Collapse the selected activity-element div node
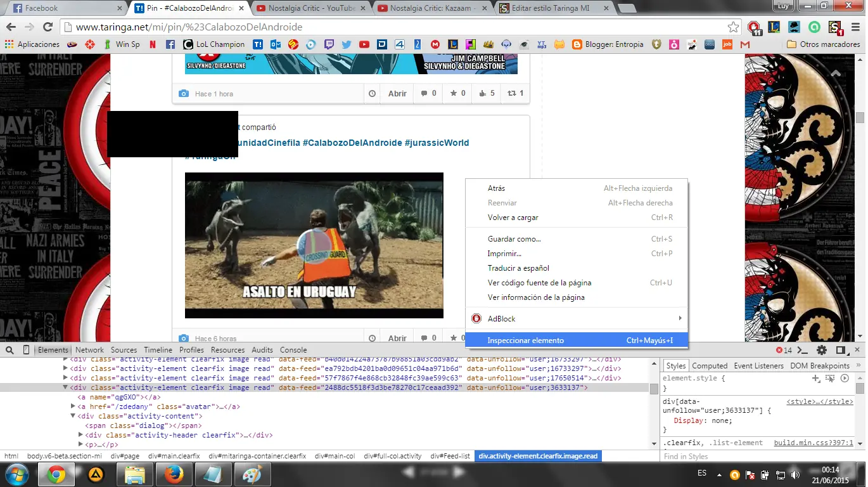The image size is (868, 487). point(65,387)
